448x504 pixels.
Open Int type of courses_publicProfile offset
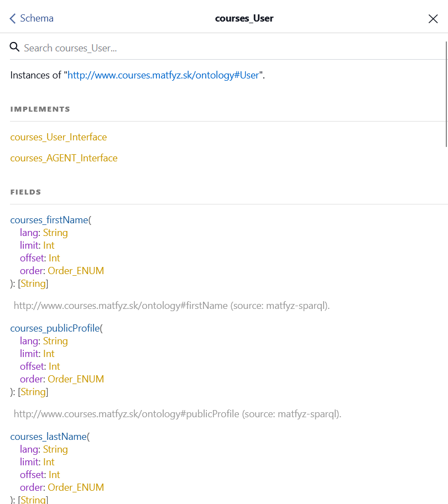point(54,366)
